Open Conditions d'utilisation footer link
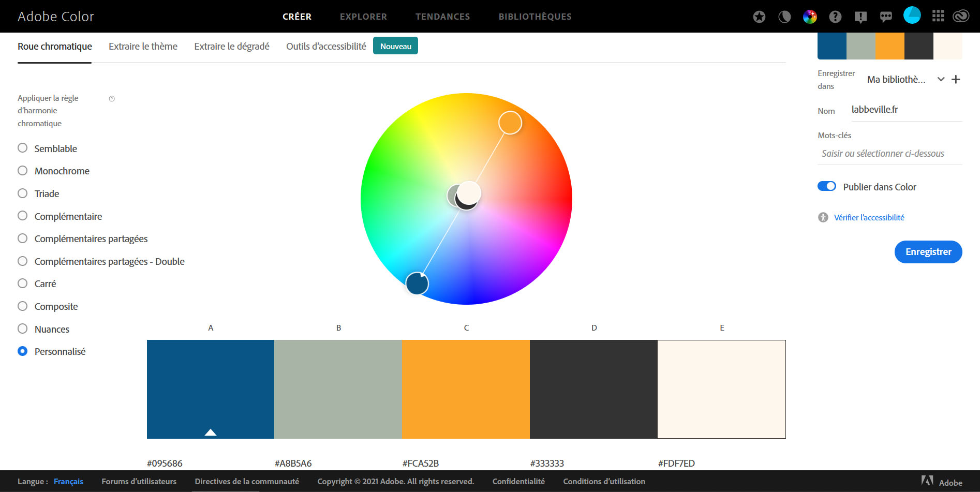Image resolution: width=980 pixels, height=492 pixels. point(604,481)
